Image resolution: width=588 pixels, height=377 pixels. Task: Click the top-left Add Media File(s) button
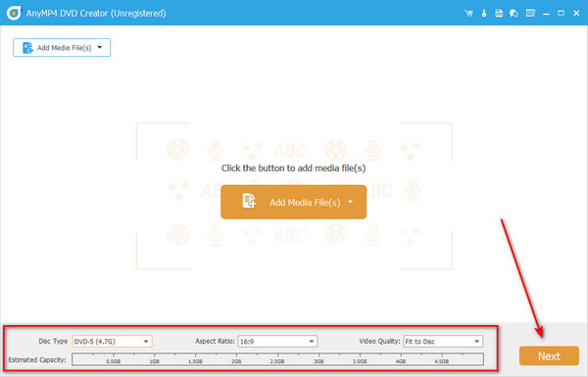click(62, 48)
